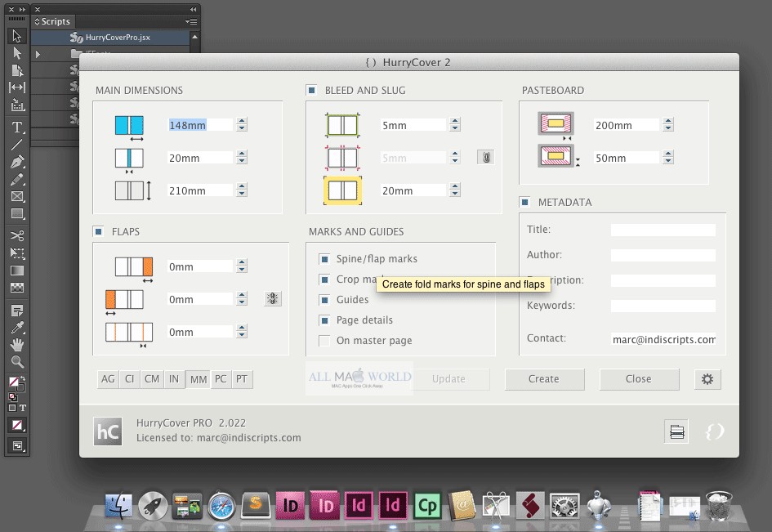The height and width of the screenshot is (532, 772).
Task: Open settings with the gear button
Action: coord(707,379)
